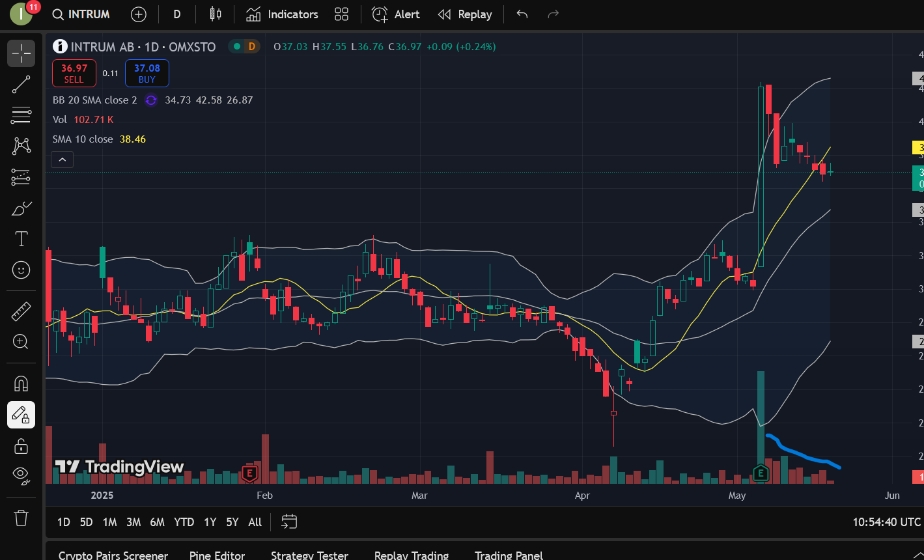924x560 pixels.
Task: Open the forecasting and measurement tools
Action: (21, 176)
